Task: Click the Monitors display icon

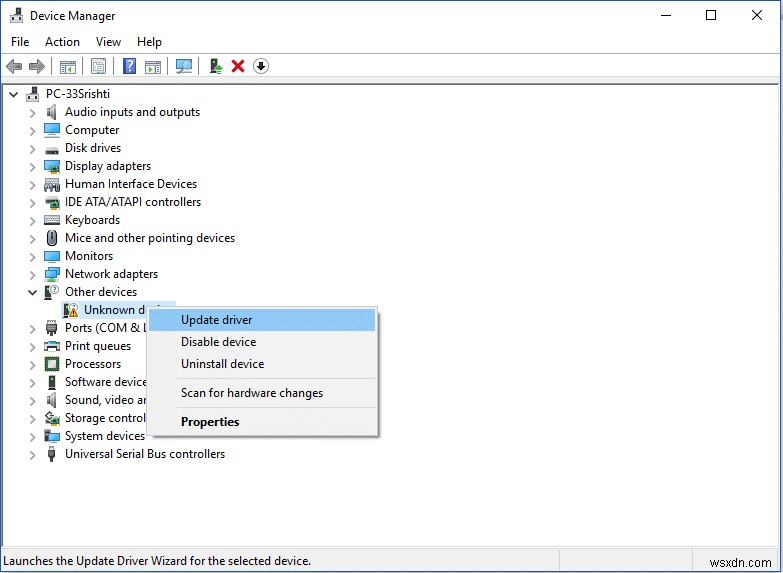Action: click(x=52, y=256)
